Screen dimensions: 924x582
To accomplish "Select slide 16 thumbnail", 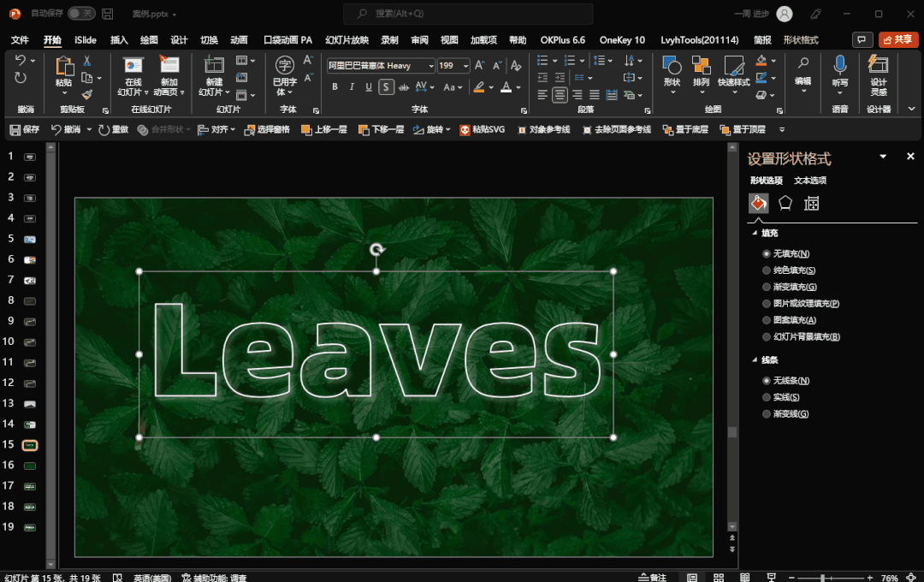I will coord(29,466).
